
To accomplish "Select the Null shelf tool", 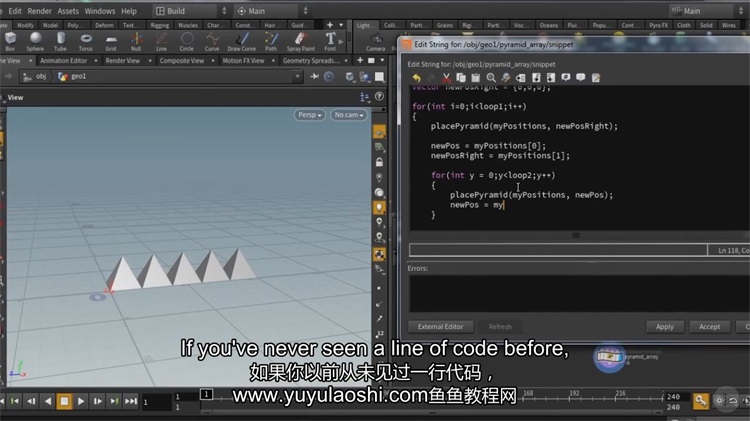I will click(136, 41).
